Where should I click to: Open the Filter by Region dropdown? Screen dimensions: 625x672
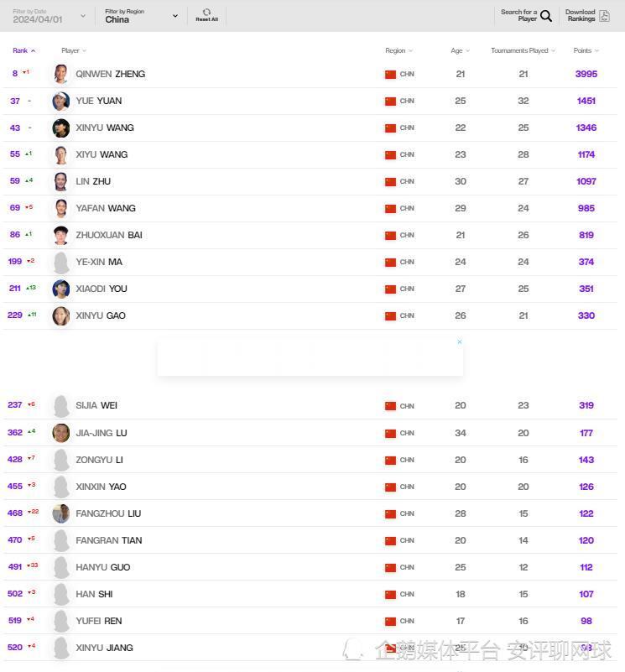(x=141, y=16)
